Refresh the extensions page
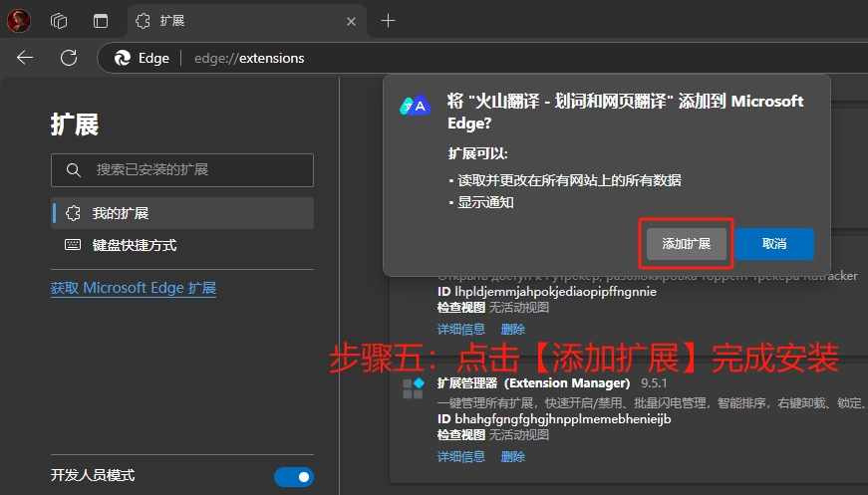The height and width of the screenshot is (495, 868). click(x=69, y=58)
